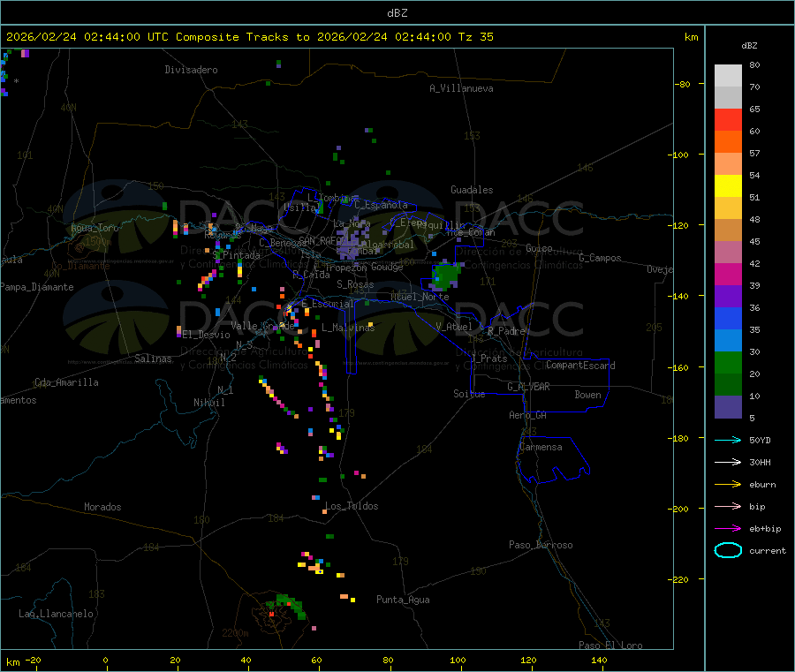Click the Valle_Grande place label

click(x=262, y=325)
